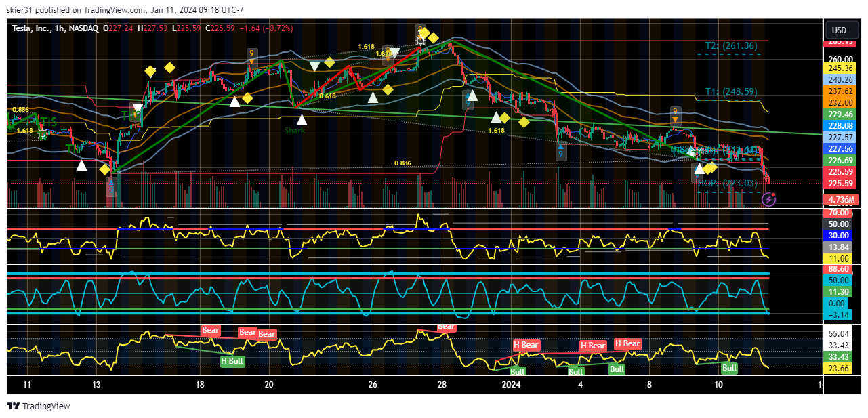Click the green 11.30 oscillator label
This screenshot has height=418, width=868.
pos(839,292)
